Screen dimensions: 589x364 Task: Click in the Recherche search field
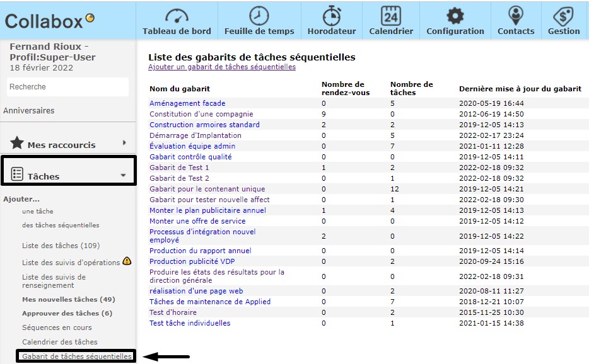coord(67,87)
